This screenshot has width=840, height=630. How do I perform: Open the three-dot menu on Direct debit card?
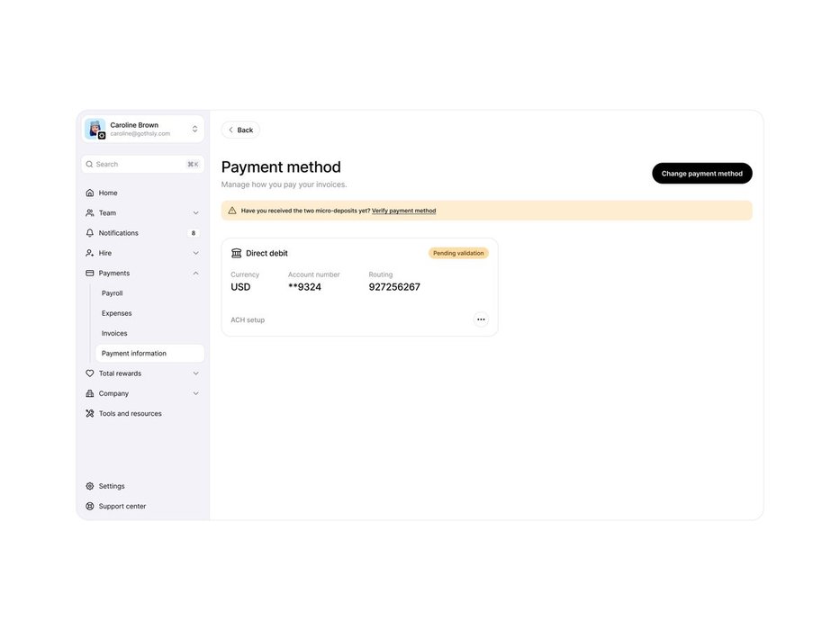(x=481, y=319)
